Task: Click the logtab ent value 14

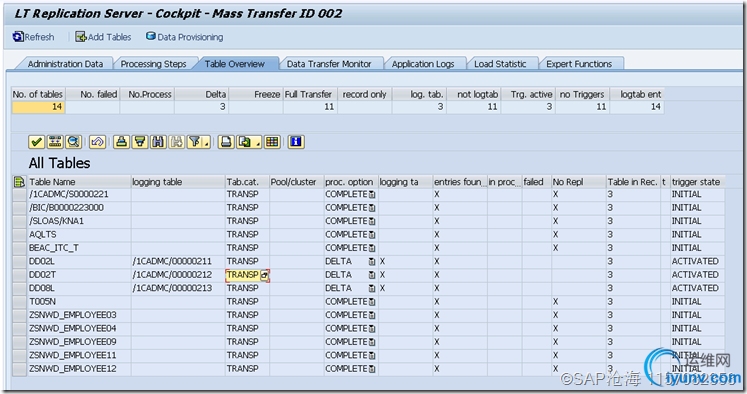Action: tap(636, 107)
